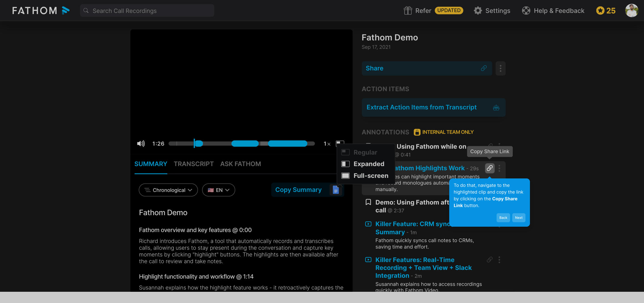
Task: Click the Google Docs icon next to Copy Summary
Action: pos(336,190)
